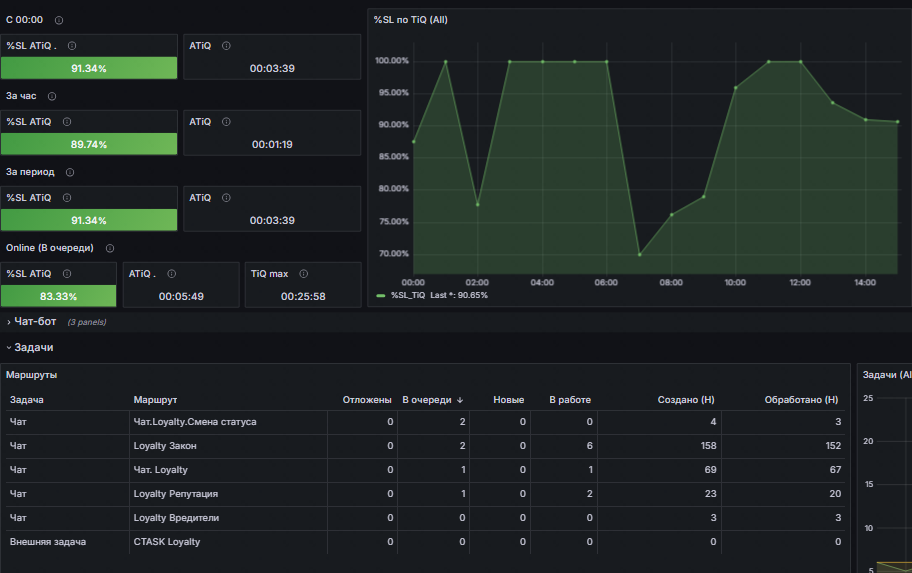Screen dimensions: 912x573
Task: Click sort arrow in 'В очереди' column header
Action: (460, 400)
